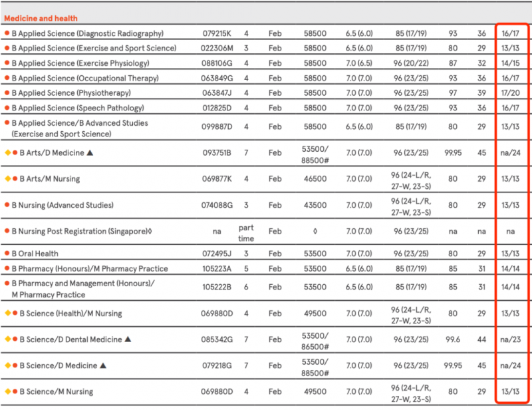The height and width of the screenshot is (410, 532).
Task: Click the diamond symbol in Singapore row's fee column
Action: coord(315,232)
